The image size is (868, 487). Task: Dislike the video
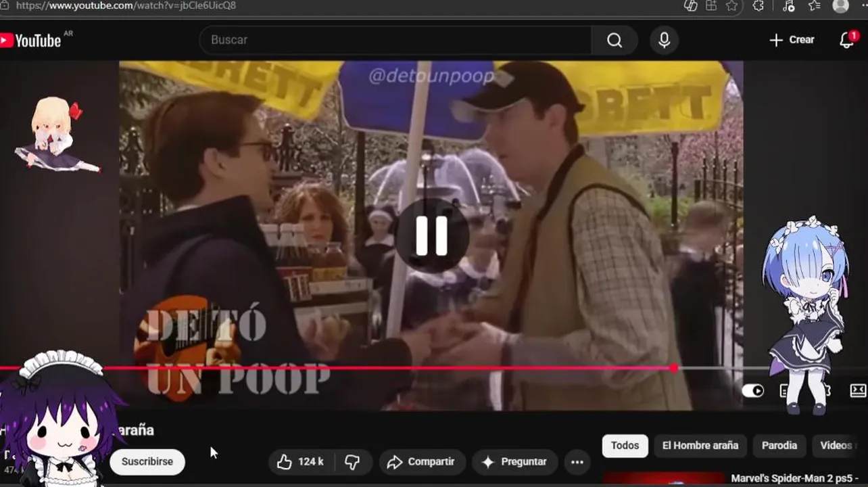(x=352, y=462)
